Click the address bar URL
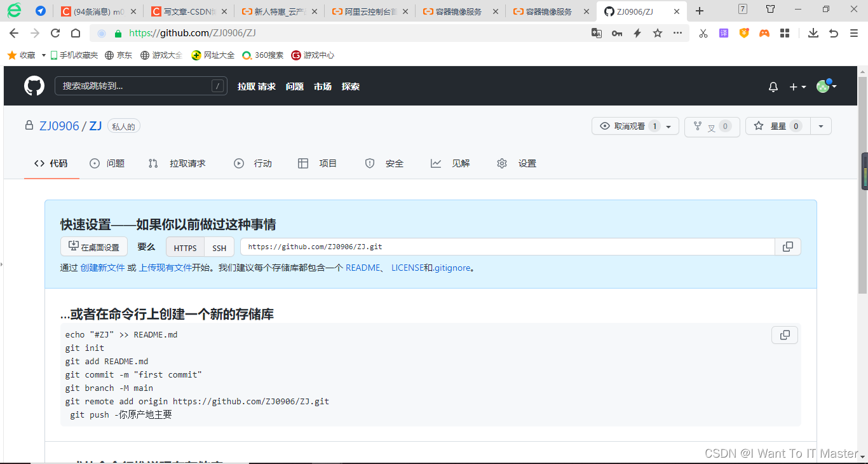The width and height of the screenshot is (868, 464). coord(193,34)
